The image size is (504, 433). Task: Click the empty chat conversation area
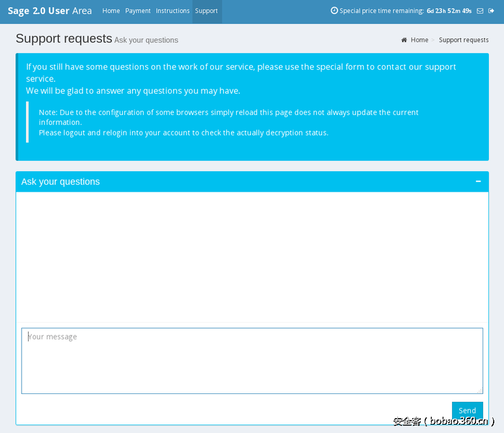point(252,257)
